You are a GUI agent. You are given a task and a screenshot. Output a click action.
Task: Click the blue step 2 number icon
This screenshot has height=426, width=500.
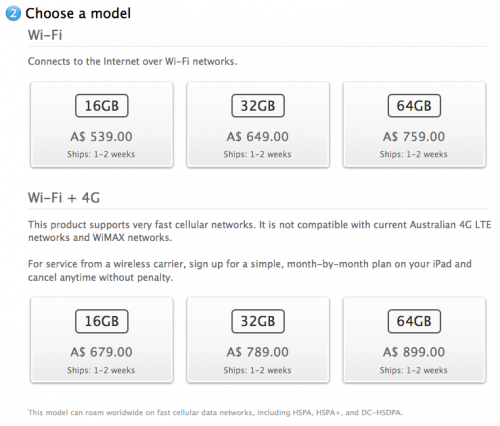point(13,14)
